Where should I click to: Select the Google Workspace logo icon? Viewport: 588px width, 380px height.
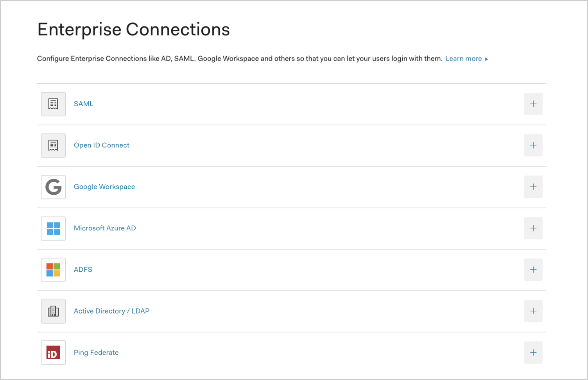(53, 187)
